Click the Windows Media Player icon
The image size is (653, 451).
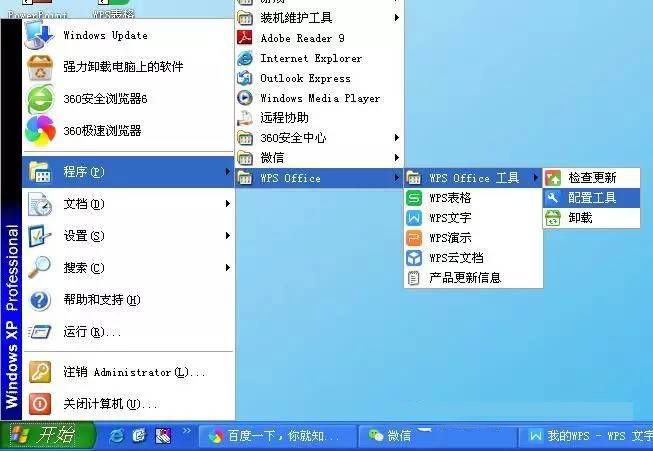(x=245, y=98)
